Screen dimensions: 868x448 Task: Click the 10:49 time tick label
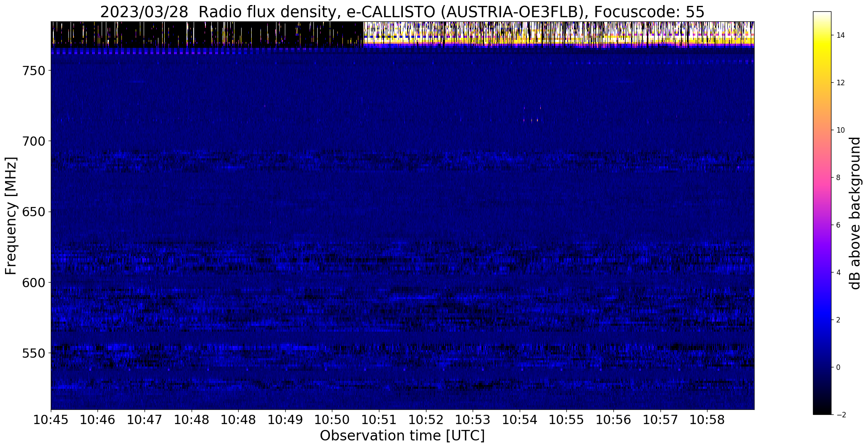tap(286, 420)
